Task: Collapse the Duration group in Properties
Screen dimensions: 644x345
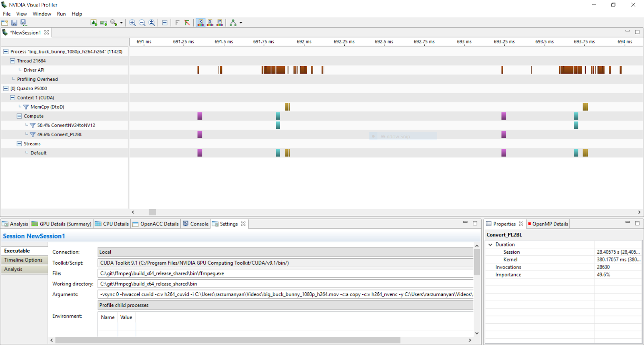Action: pos(490,244)
